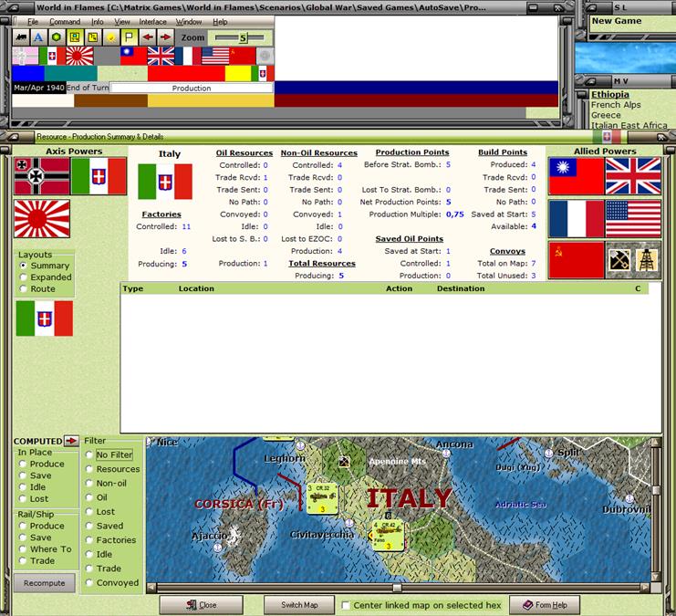Viewport: 676px width, 616px height.
Task: Click the map's vertical scrollbar thumb
Action: [x=656, y=490]
